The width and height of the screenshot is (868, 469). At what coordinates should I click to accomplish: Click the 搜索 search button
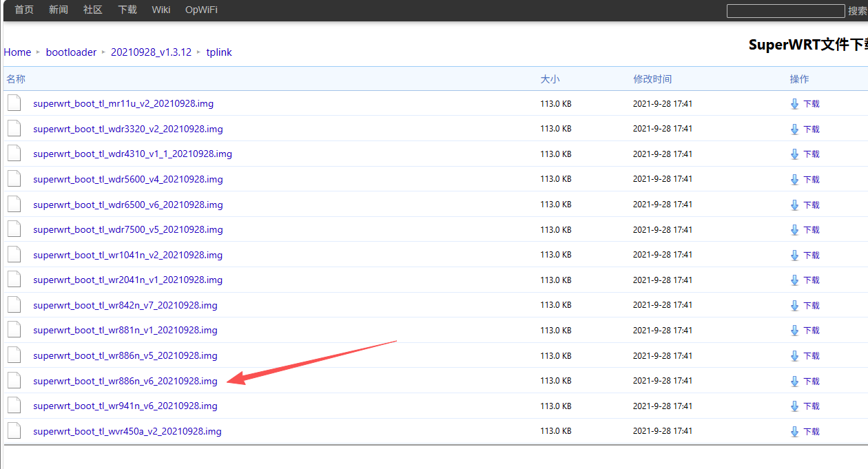point(858,11)
